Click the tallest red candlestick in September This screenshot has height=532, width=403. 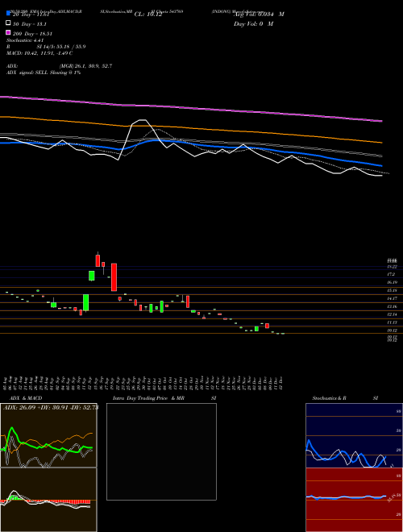tap(114, 277)
